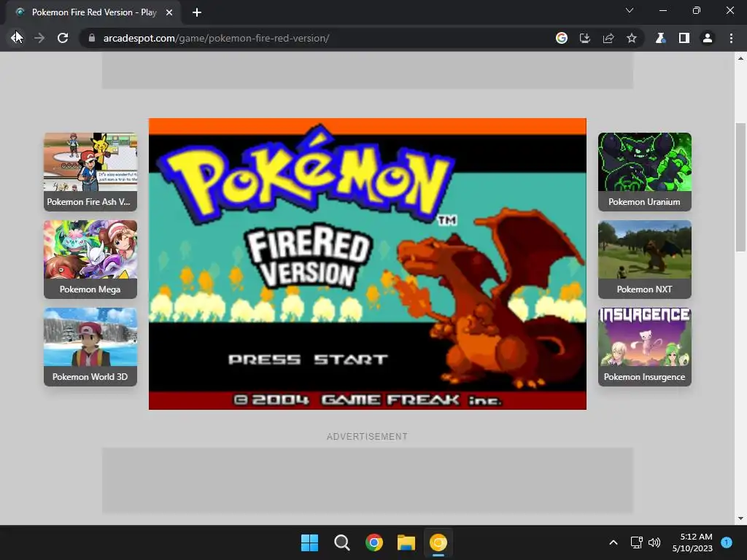Install the page using download icon

point(585,38)
